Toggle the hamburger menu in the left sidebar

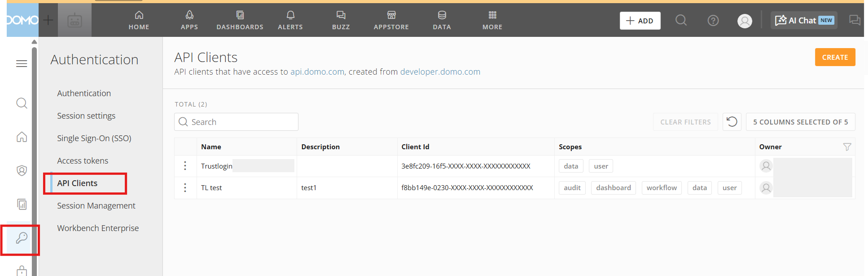click(22, 64)
